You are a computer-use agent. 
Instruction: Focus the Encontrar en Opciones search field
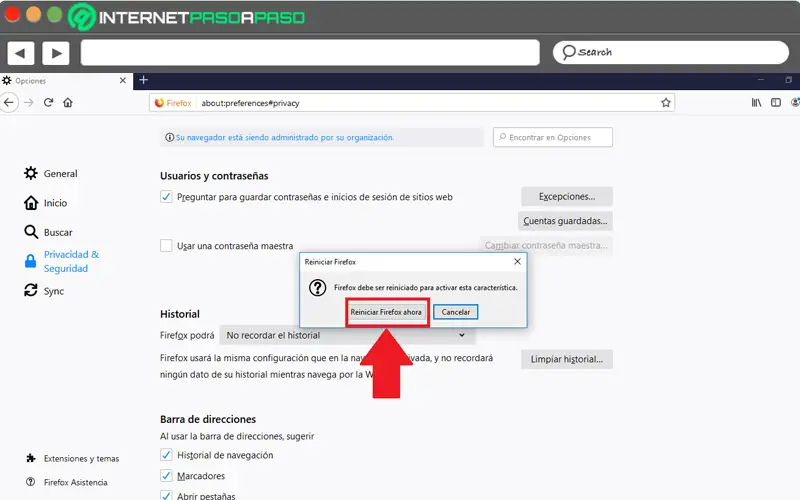click(553, 137)
